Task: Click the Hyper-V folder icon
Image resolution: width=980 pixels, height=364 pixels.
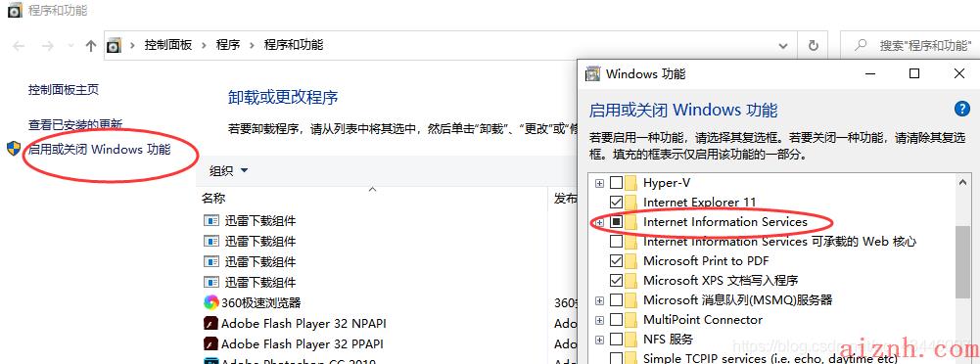Action: tap(630, 183)
